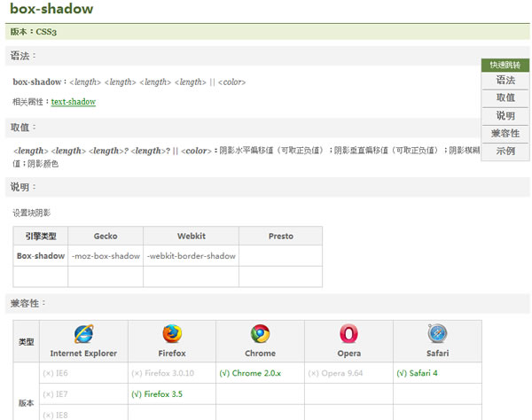Click the Opera browser icon
The height and width of the screenshot is (420, 532).
(x=348, y=334)
